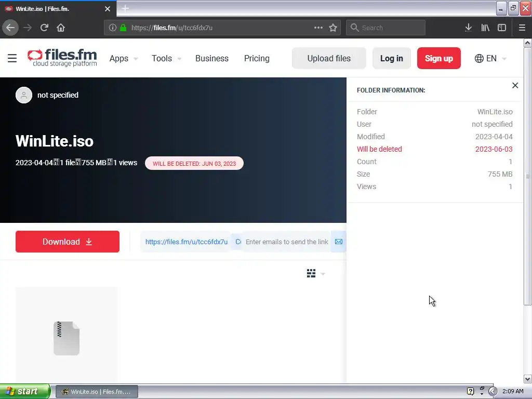
Task: Reload the page with the refresh icon
Action: coord(44,28)
